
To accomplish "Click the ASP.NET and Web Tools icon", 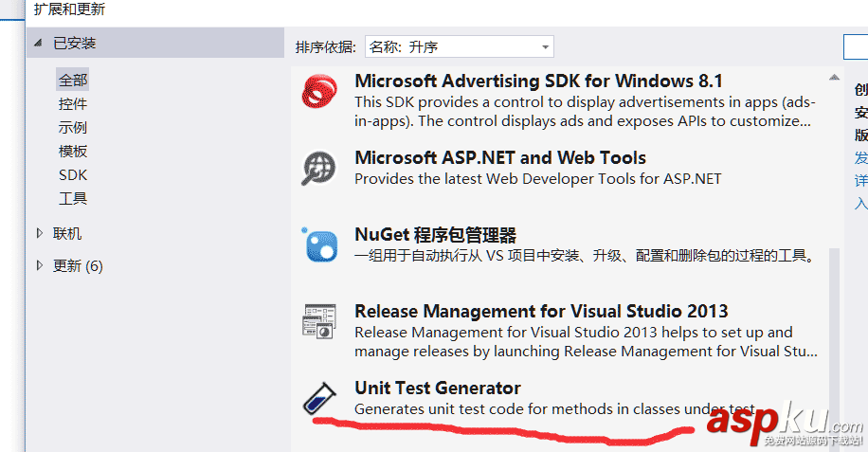I will coord(319,168).
